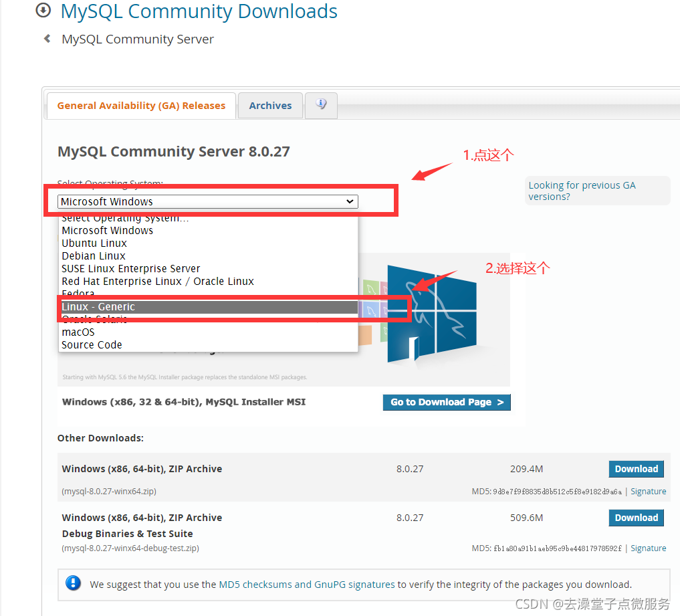Open the General Availability (GA) Releases tab
Image resolution: width=680 pixels, height=616 pixels.
[x=141, y=106]
